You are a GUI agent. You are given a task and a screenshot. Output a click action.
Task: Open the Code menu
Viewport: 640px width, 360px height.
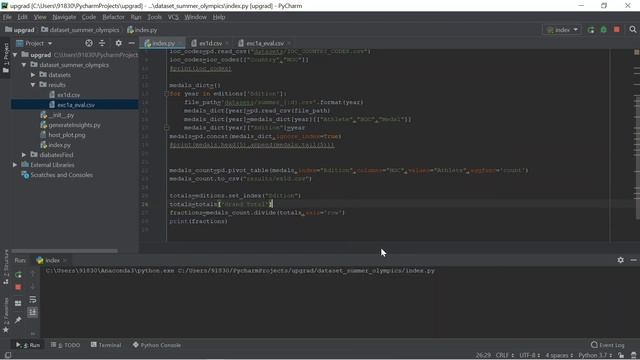89,17
